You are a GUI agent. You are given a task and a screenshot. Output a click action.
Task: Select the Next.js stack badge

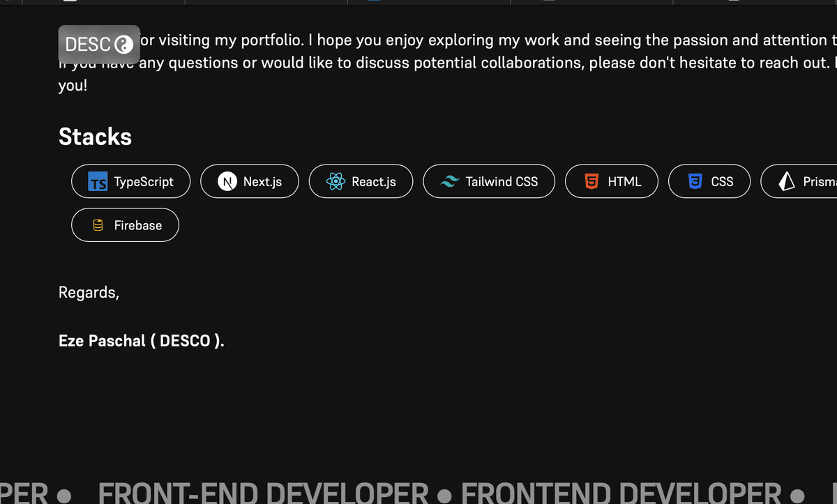(x=249, y=181)
